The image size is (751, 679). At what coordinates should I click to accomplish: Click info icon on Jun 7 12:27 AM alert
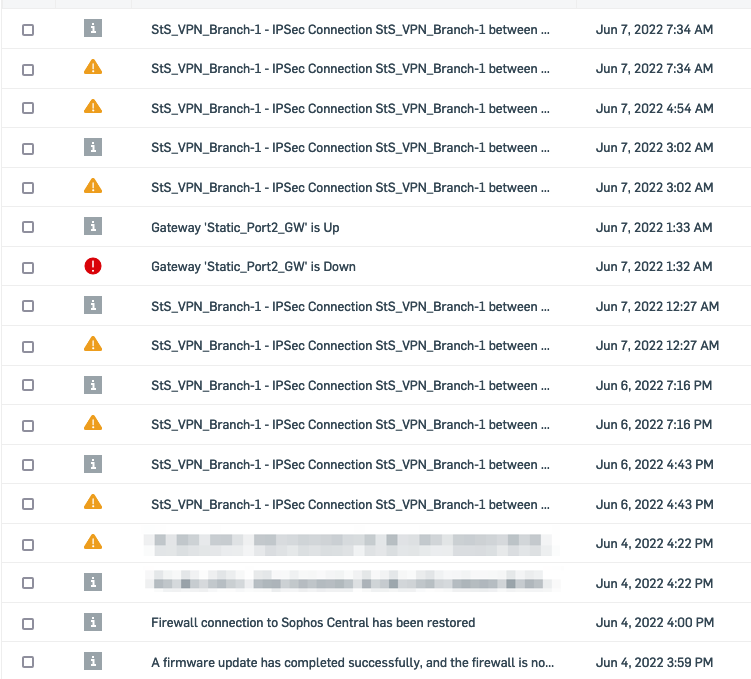(93, 305)
